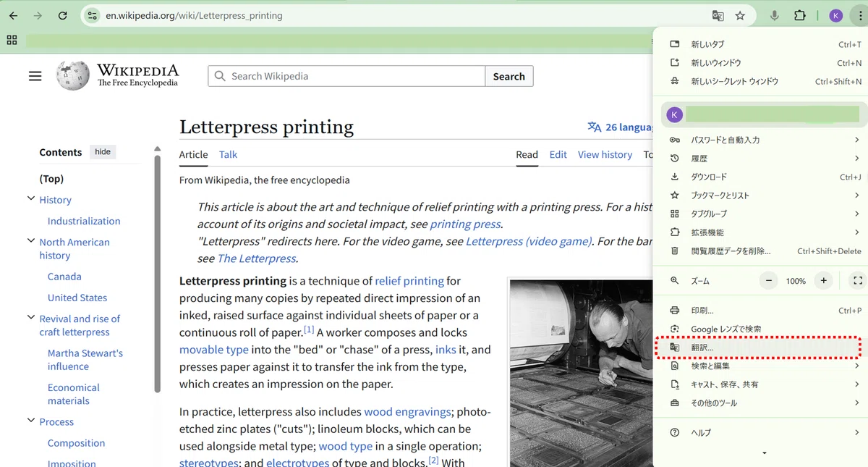Click the Wikipedia globe logo
The width and height of the screenshot is (868, 467).
tap(73, 75)
